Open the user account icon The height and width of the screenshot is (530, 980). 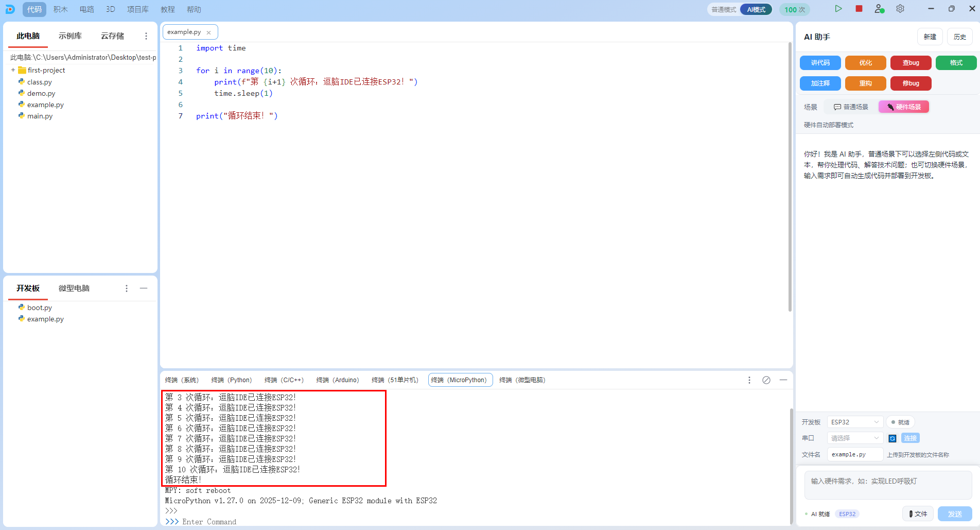pyautogui.click(x=880, y=9)
